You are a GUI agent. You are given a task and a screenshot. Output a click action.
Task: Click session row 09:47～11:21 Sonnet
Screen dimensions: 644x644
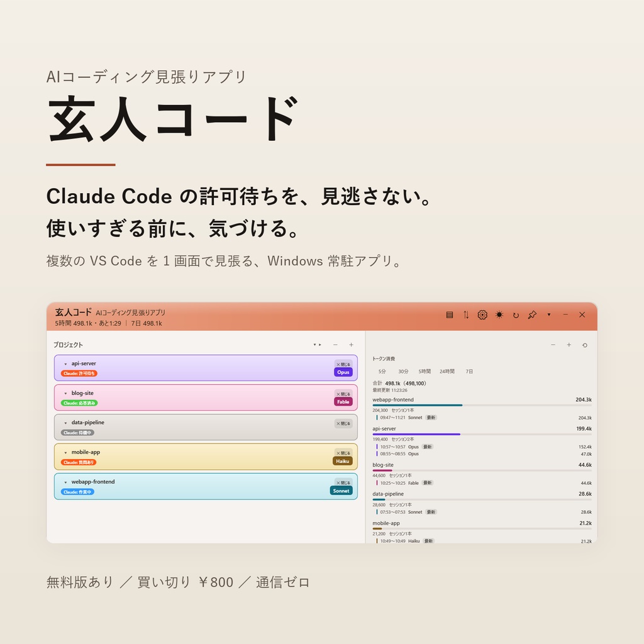tap(484, 418)
